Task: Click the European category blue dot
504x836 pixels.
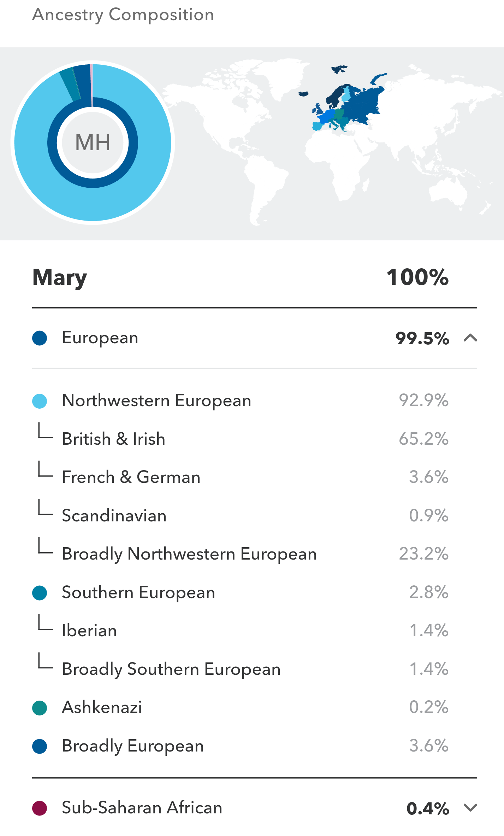Action: [x=40, y=338]
